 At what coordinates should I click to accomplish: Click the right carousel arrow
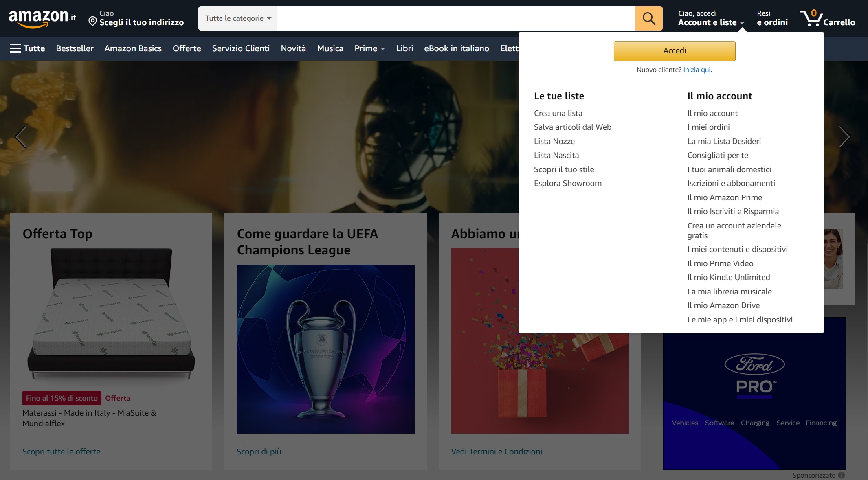(845, 136)
